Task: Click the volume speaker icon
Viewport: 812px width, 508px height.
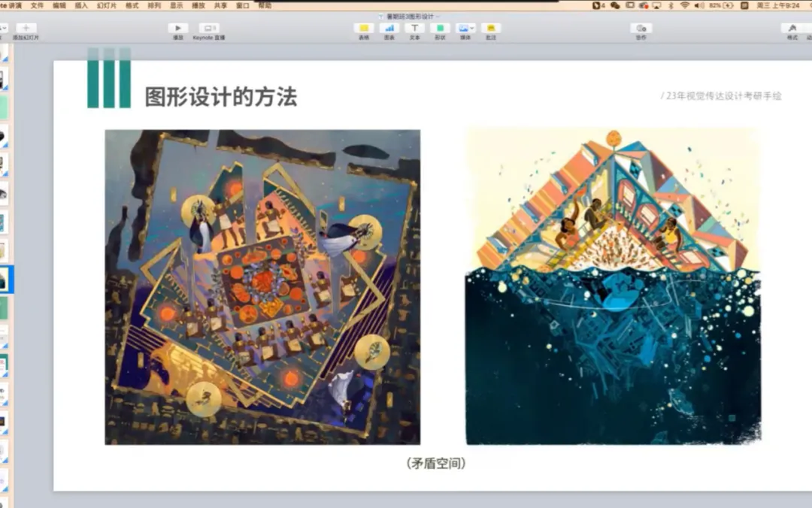Action: click(699, 5)
